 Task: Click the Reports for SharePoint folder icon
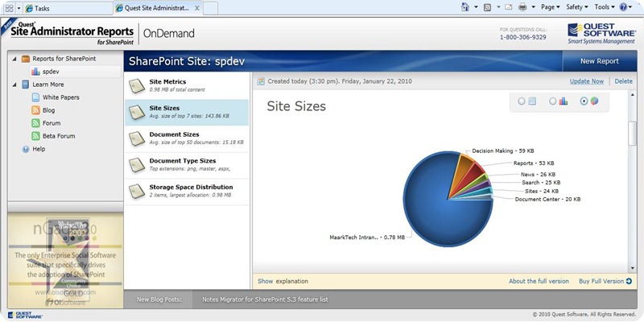[26, 59]
